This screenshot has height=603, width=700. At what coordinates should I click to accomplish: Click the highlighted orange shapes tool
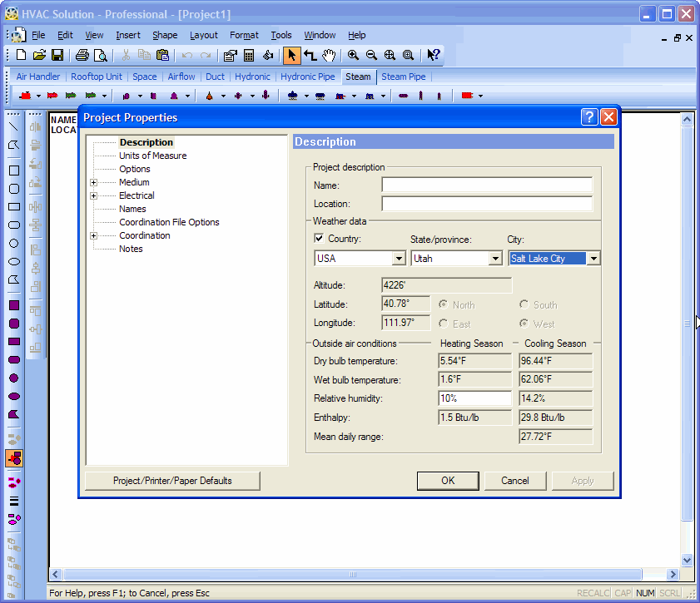tap(14, 458)
